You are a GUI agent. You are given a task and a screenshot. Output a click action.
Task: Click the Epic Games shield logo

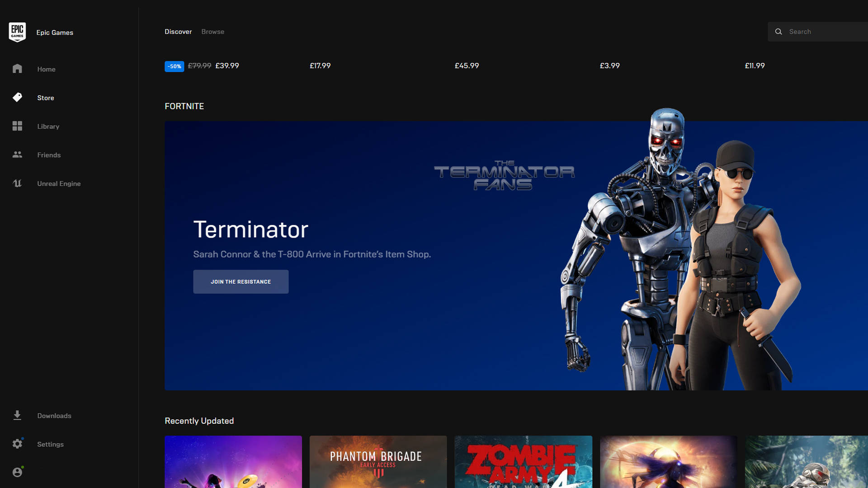[x=17, y=32]
